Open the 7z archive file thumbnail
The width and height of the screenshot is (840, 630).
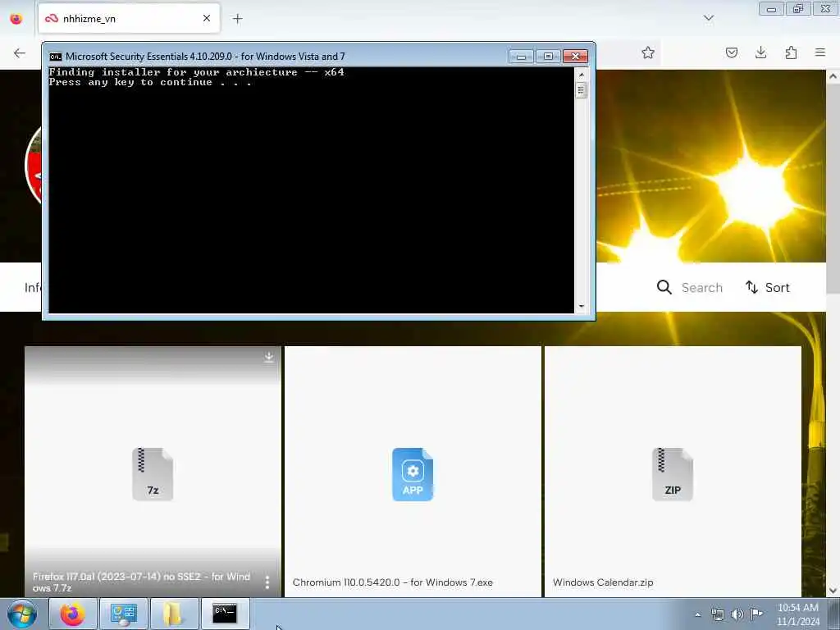pos(153,474)
